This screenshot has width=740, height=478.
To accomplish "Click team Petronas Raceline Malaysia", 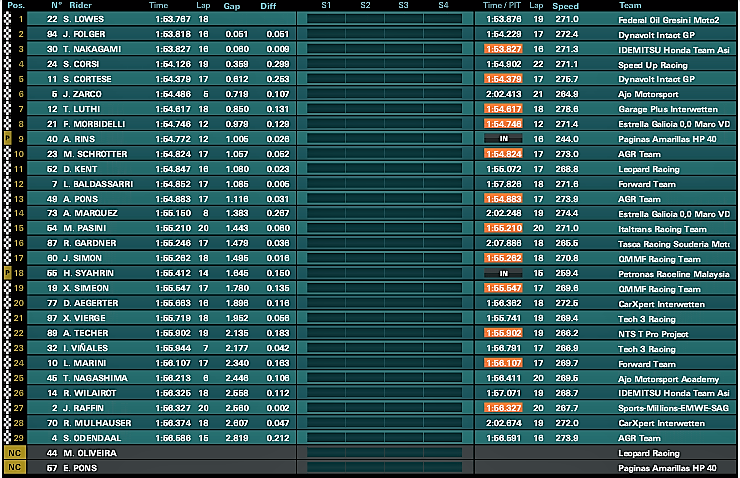I will (x=674, y=274).
